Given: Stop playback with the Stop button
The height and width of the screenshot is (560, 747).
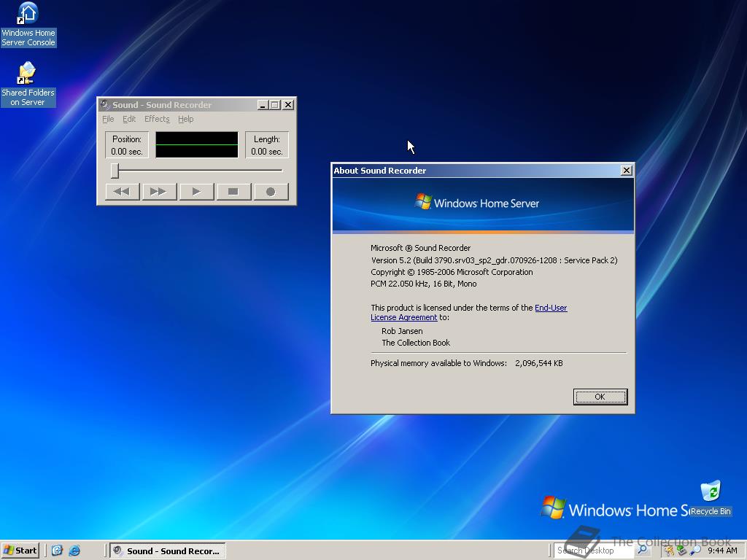Looking at the screenshot, I should coord(233,192).
